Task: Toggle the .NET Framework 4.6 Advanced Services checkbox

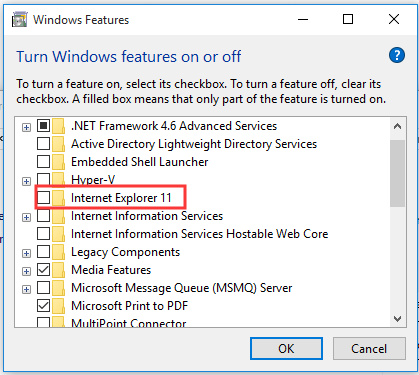Action: click(x=43, y=126)
